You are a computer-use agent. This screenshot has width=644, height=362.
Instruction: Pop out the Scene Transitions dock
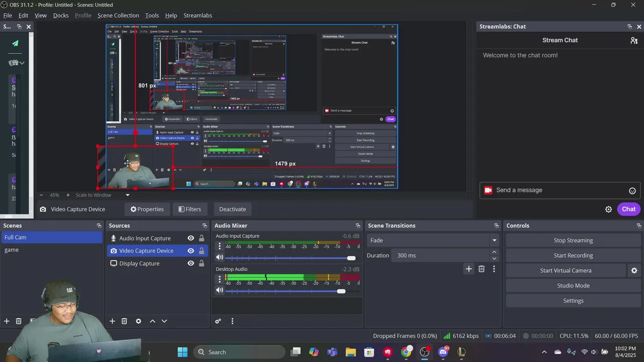point(496,226)
